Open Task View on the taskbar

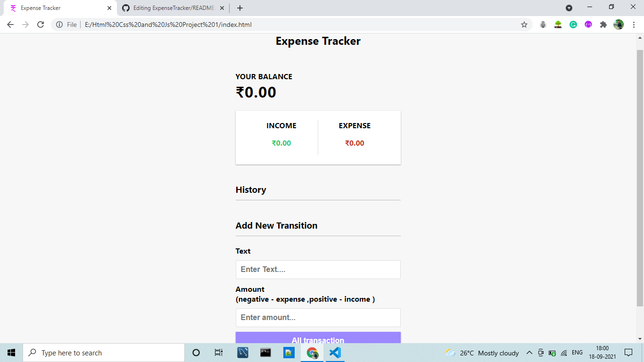[x=219, y=353]
